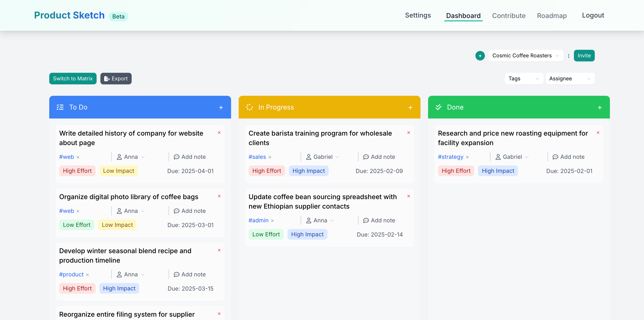The width and height of the screenshot is (644, 320).
Task: Change Anna assignee on photo library card
Action: pyautogui.click(x=131, y=211)
